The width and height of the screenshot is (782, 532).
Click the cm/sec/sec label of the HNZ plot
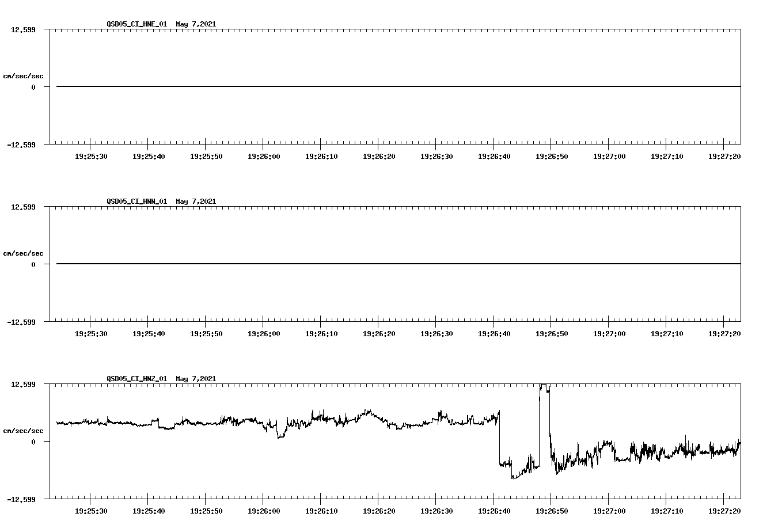[24, 430]
